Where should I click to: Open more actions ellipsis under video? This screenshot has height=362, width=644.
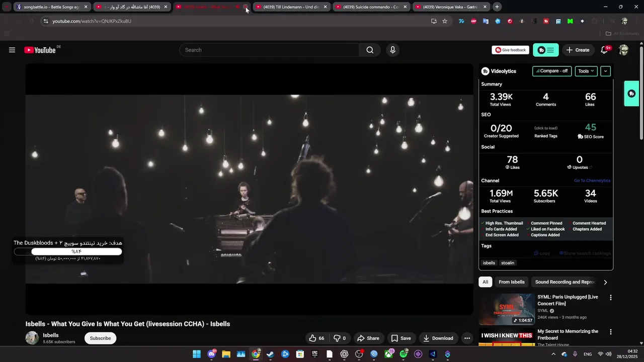point(467,338)
